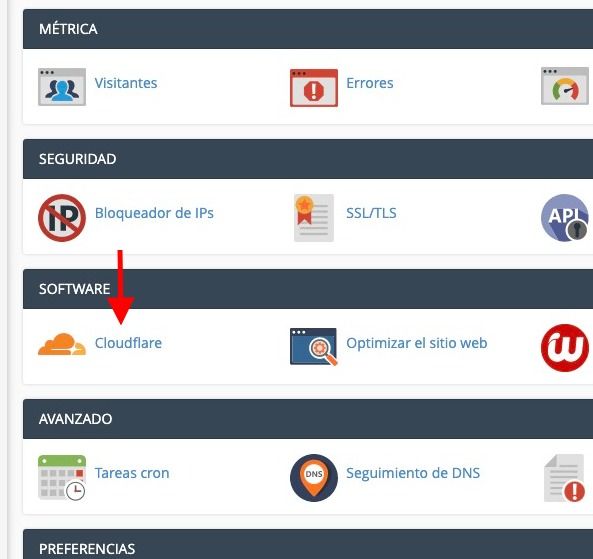Click the red Errores warning icon
This screenshot has width=593, height=559.
(x=314, y=88)
